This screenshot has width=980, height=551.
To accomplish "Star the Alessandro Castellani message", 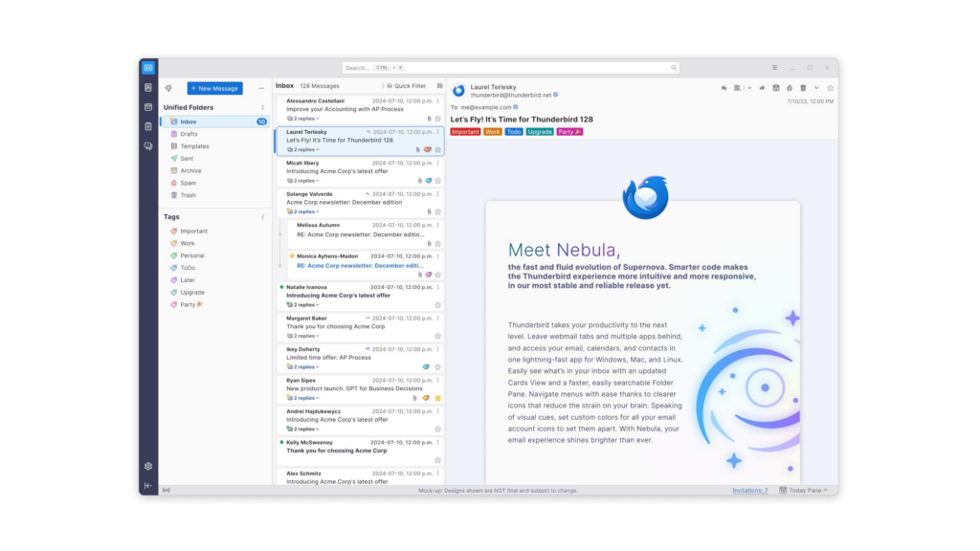I will [438, 119].
